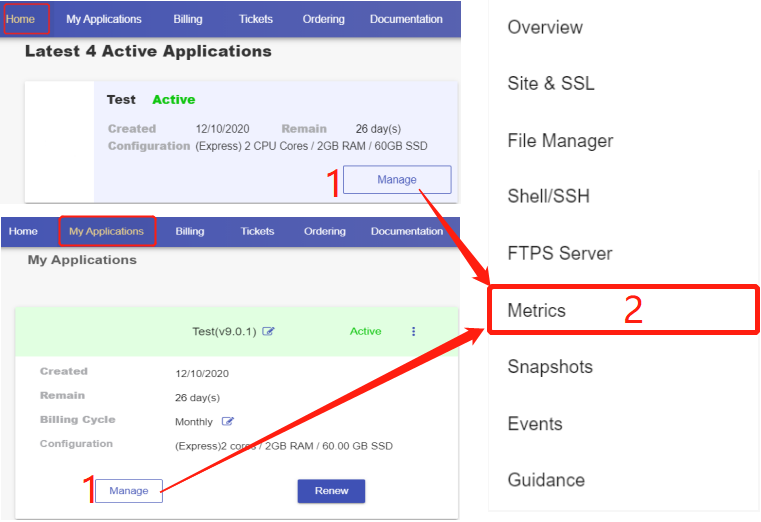Viewport: 761px width, 522px height.
Task: Go to Shell/SSH menu item
Action: click(548, 196)
